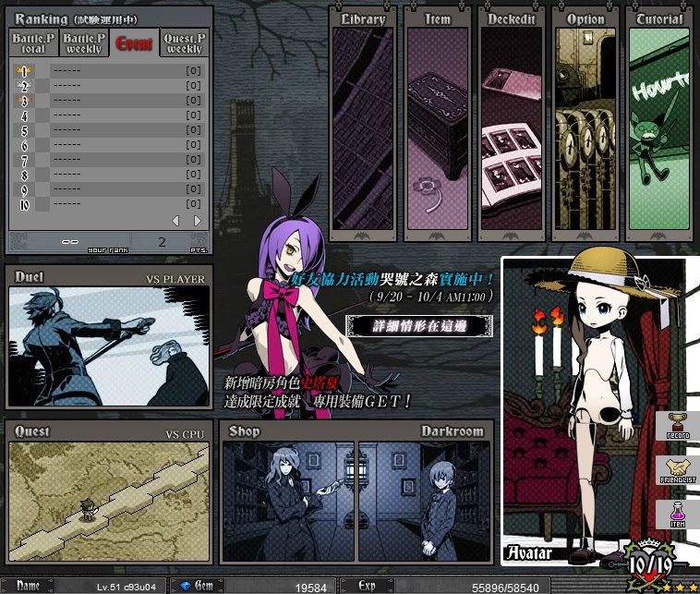Click the 詳細情形在這邊 event details button
This screenshot has height=594, width=700.
(418, 325)
